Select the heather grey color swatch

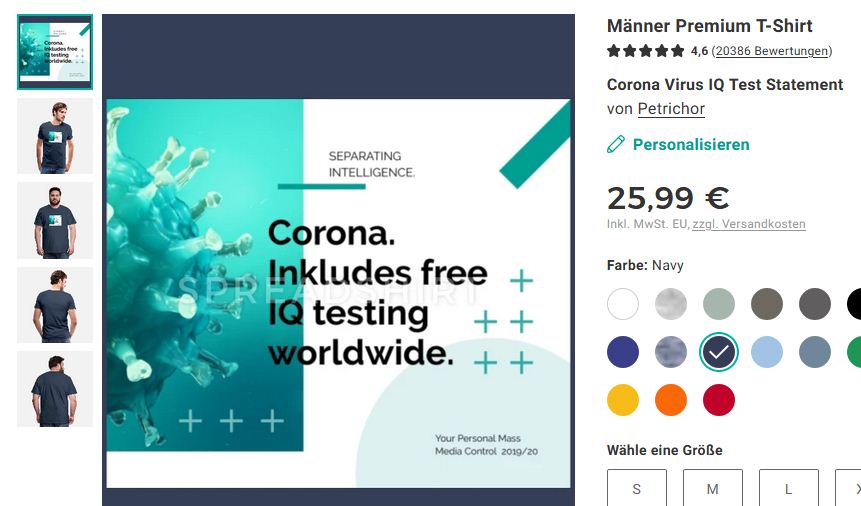(670, 304)
